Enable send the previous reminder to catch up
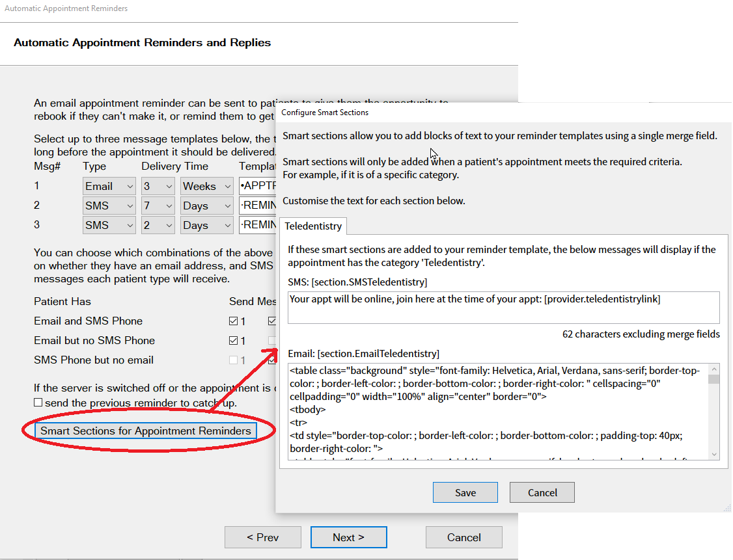The height and width of the screenshot is (560, 733). (38, 403)
